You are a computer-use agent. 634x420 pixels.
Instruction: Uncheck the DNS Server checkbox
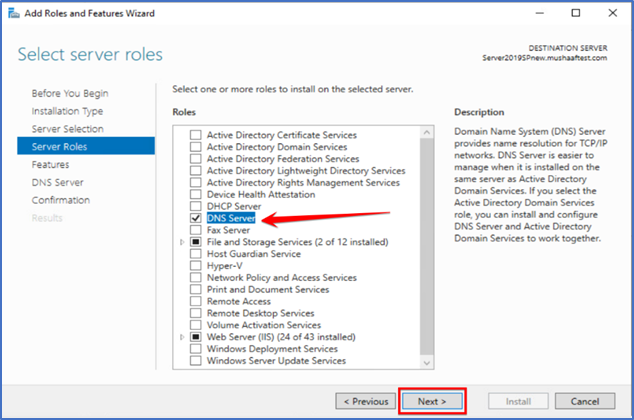pyautogui.click(x=196, y=218)
